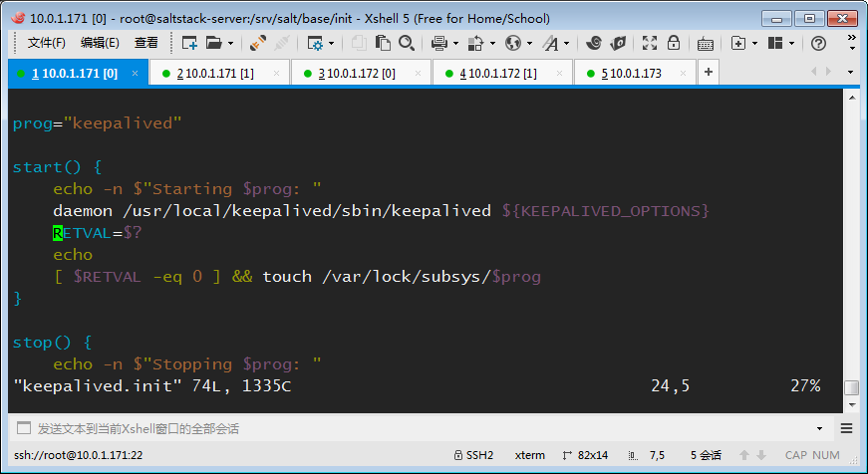Click the terminal scrollbar up arrow
Screen dimensions: 868x474
(x=851, y=98)
